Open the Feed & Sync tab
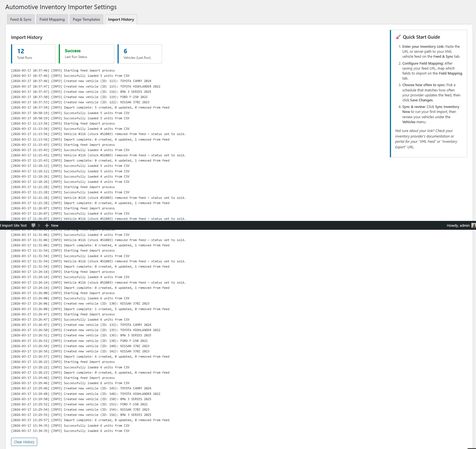Viewport: 476px width, 449px height. tap(21, 19)
